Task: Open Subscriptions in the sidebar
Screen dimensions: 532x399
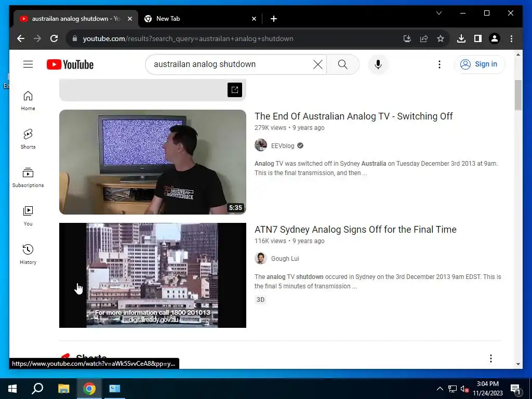Action: tap(28, 178)
